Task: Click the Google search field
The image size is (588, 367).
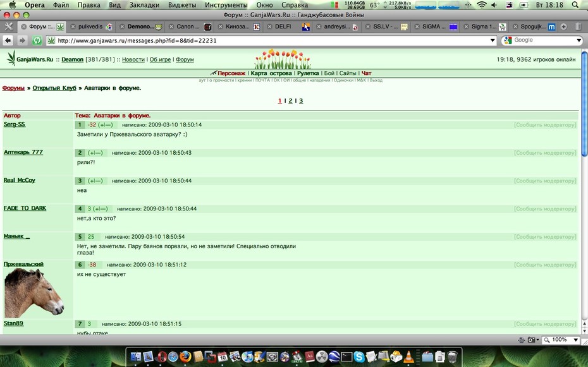Action: point(544,40)
